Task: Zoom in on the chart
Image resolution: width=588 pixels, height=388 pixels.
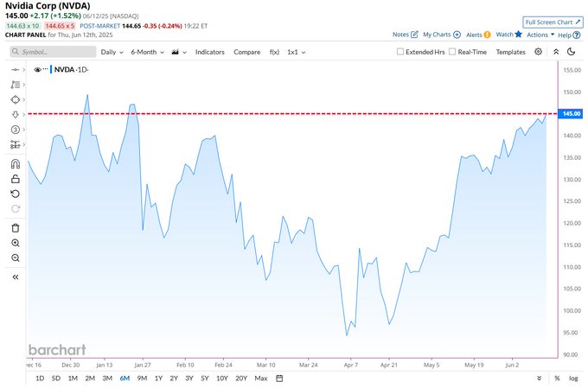Action: (x=15, y=243)
